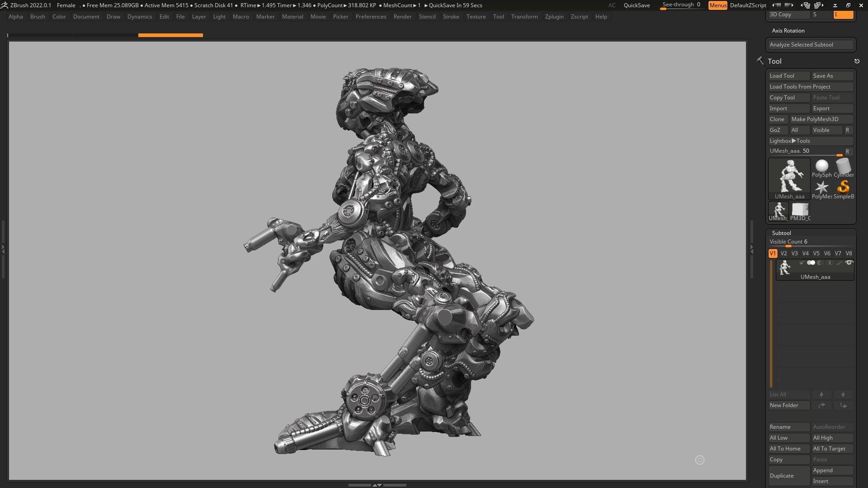Toggle the Menus button off

(717, 5)
